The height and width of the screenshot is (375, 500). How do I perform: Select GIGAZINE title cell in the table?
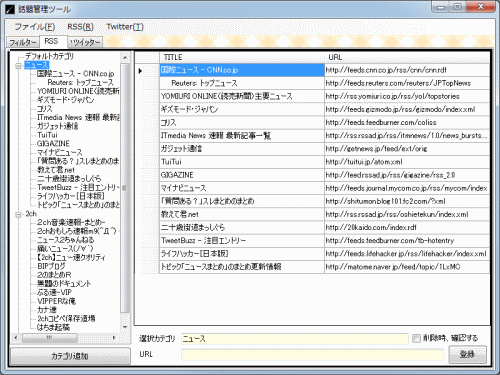[242, 175]
